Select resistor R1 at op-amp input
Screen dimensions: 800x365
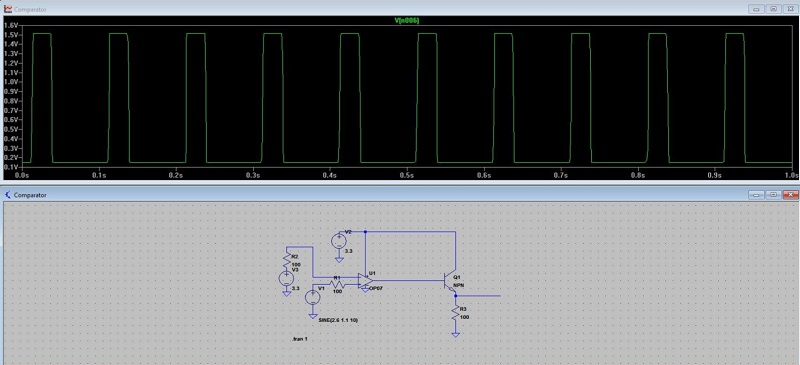coord(337,284)
